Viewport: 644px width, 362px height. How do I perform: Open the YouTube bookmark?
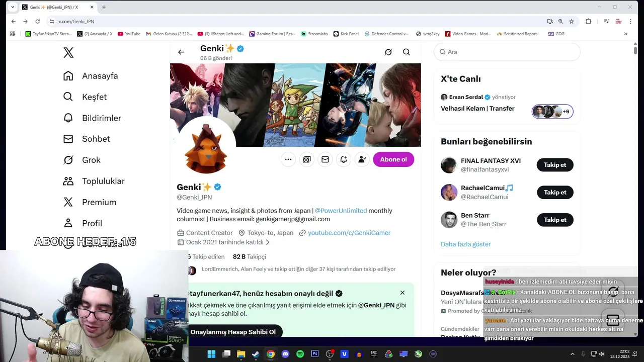click(x=129, y=34)
